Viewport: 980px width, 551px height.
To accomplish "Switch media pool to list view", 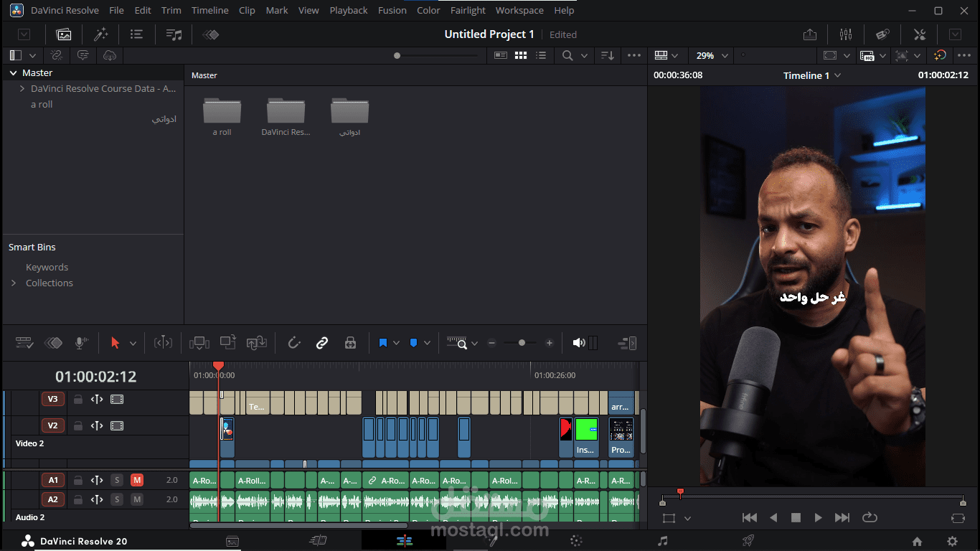I will 541,55.
